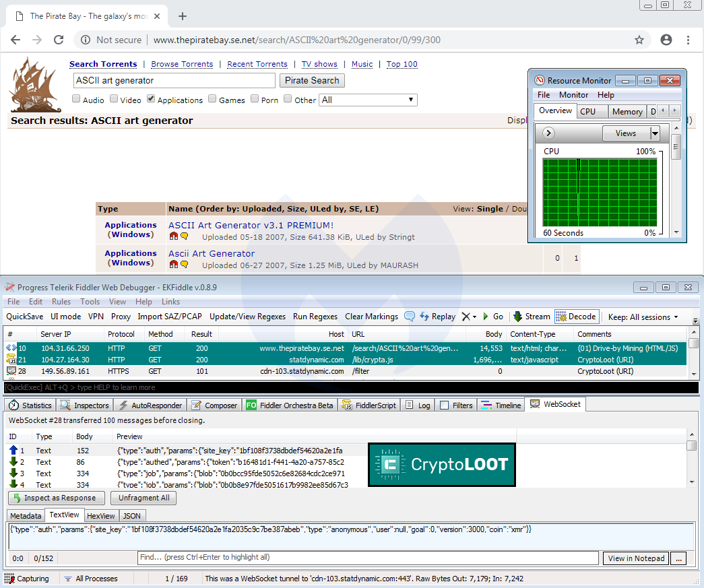Reload the browser page
Screen dimensions: 704x588
pyautogui.click(x=59, y=40)
